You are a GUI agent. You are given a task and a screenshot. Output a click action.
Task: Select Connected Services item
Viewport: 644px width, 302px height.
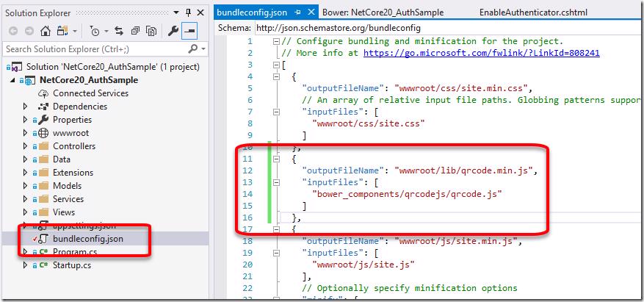point(90,93)
